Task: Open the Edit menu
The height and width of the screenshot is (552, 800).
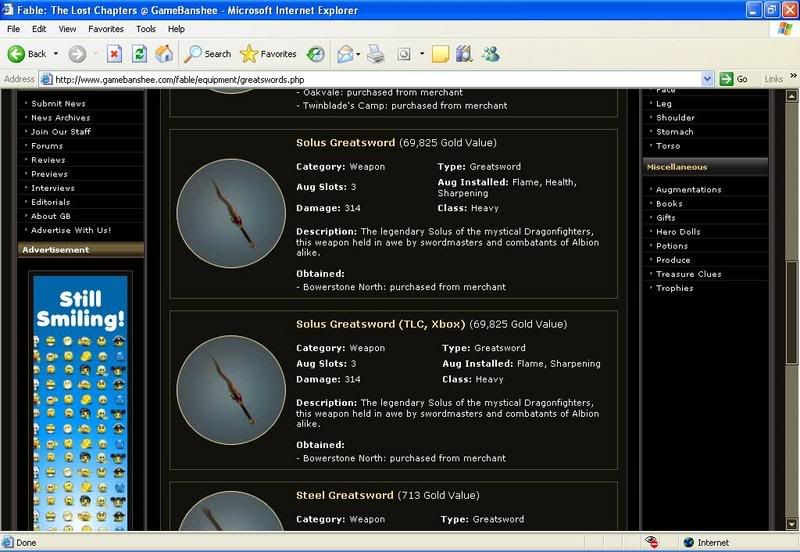Action: point(39,29)
